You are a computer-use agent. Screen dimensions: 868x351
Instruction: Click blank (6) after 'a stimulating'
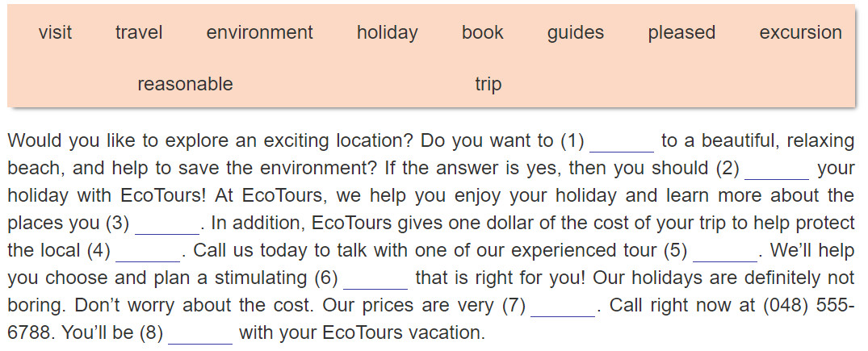pyautogui.click(x=375, y=279)
